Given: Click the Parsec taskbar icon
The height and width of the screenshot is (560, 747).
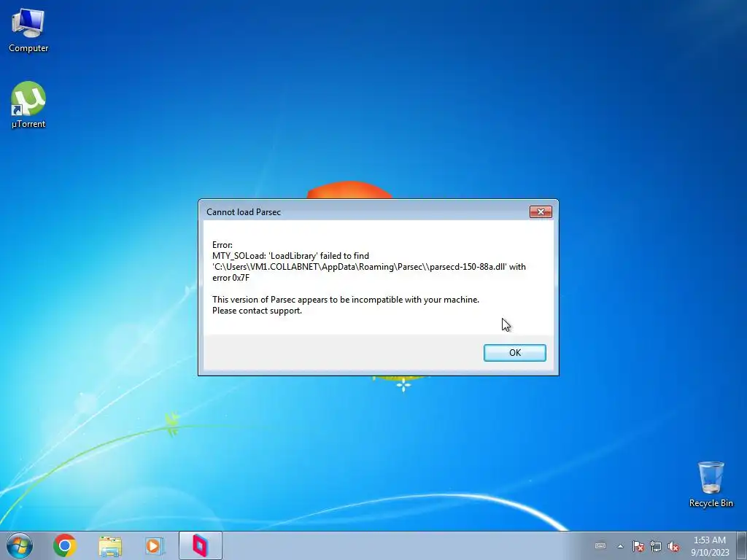Looking at the screenshot, I should 200,545.
